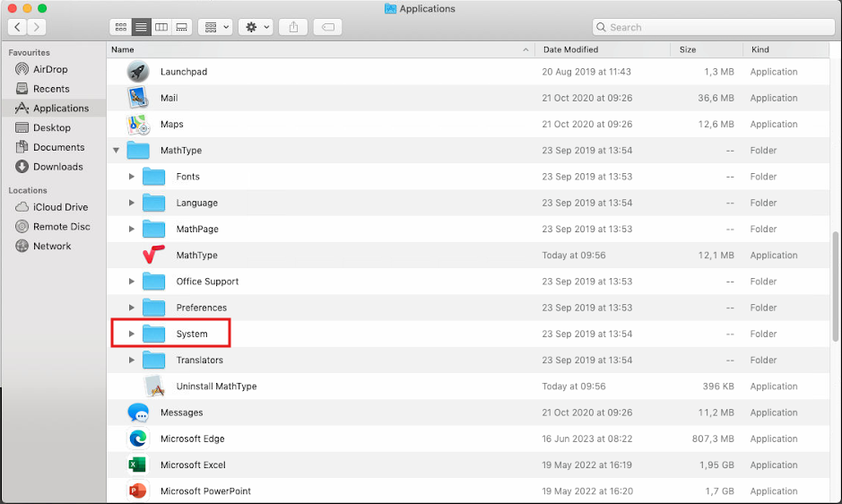Click the 396 KB size value
Viewport: 842px width, 504px height.
(718, 386)
